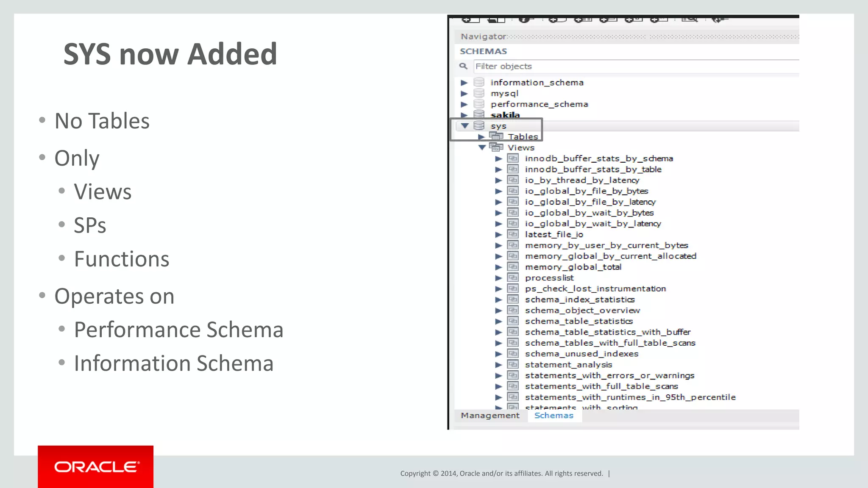The width and height of the screenshot is (868, 488).
Task: Click the Navigator panel title
Action: pos(484,36)
